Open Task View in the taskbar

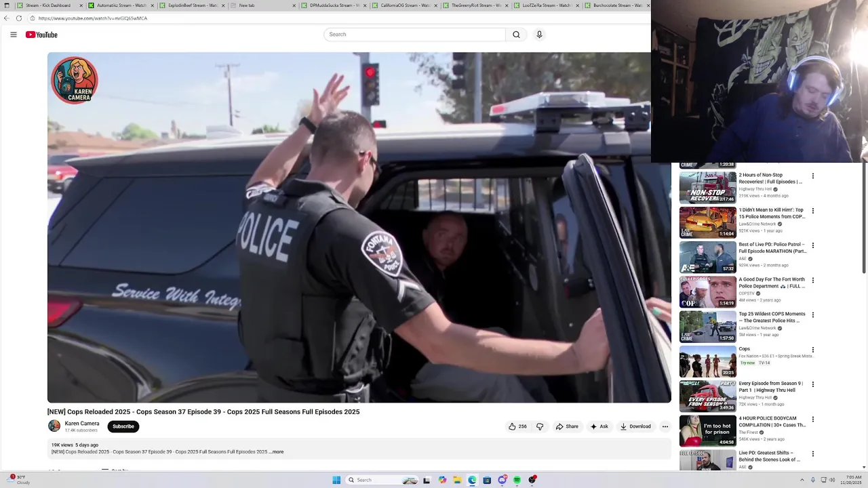click(427, 480)
